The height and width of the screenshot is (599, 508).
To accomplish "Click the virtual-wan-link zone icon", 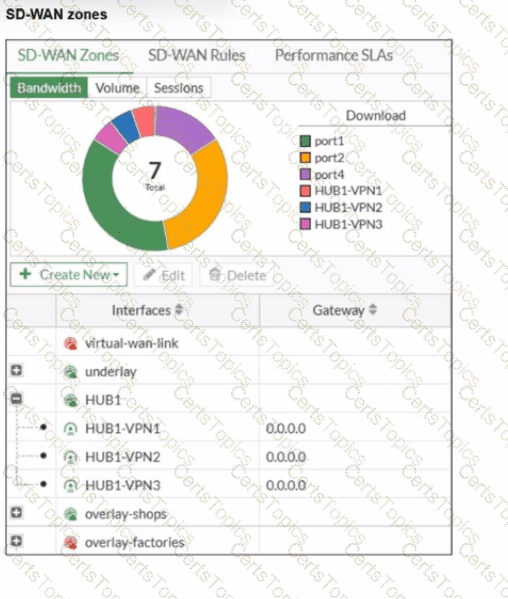I will pyautogui.click(x=71, y=343).
